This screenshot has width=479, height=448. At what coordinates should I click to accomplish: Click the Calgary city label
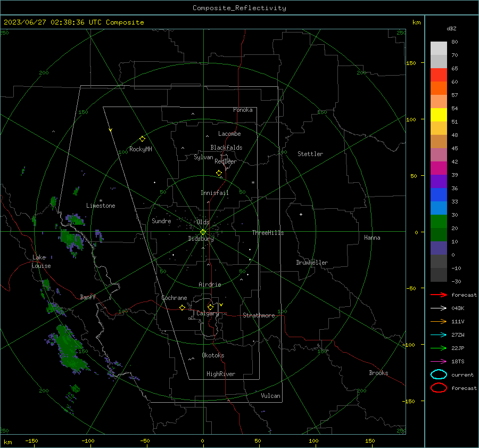(208, 313)
